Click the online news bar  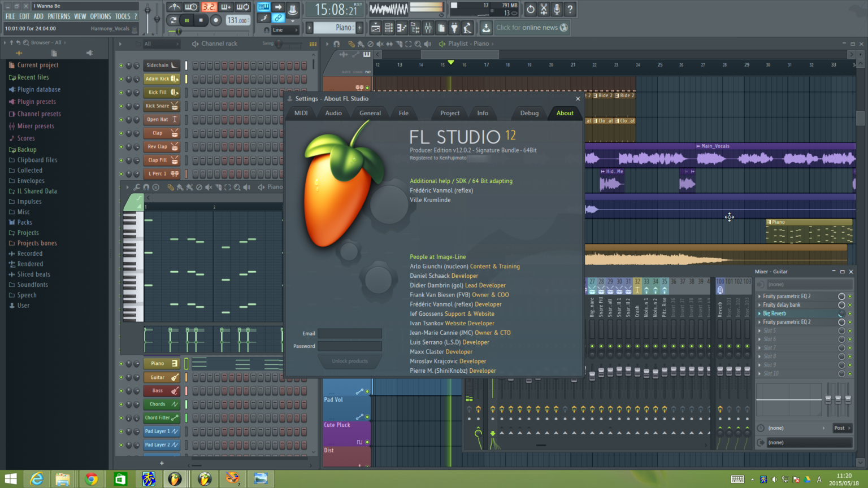tap(532, 28)
